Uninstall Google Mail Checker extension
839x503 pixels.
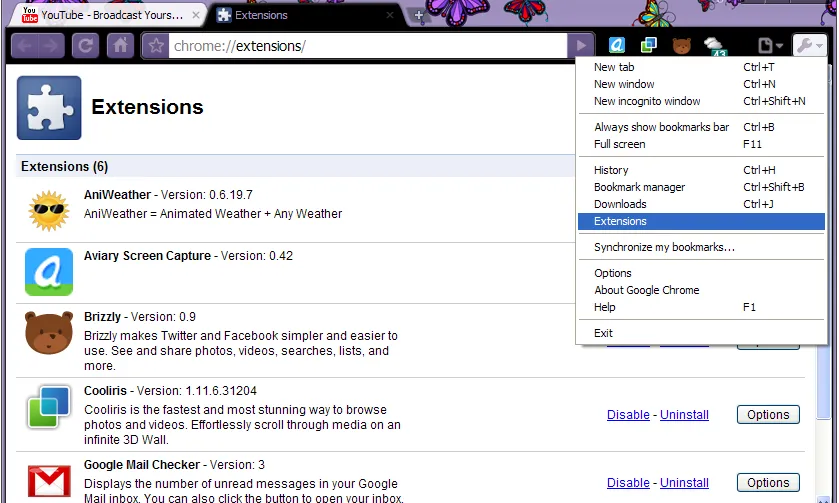click(x=684, y=483)
